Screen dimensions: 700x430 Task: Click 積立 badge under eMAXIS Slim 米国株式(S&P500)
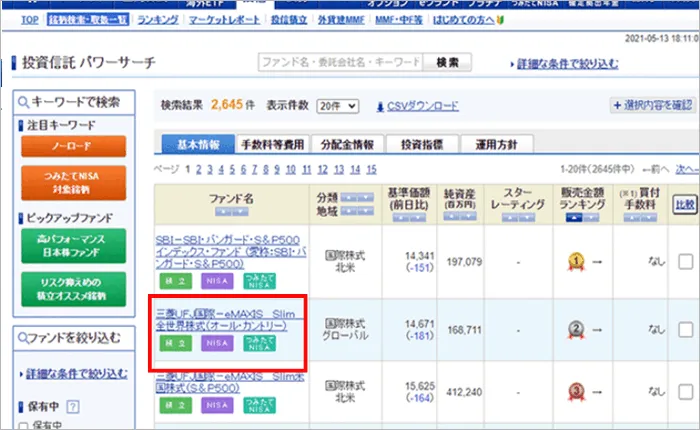coord(176,405)
